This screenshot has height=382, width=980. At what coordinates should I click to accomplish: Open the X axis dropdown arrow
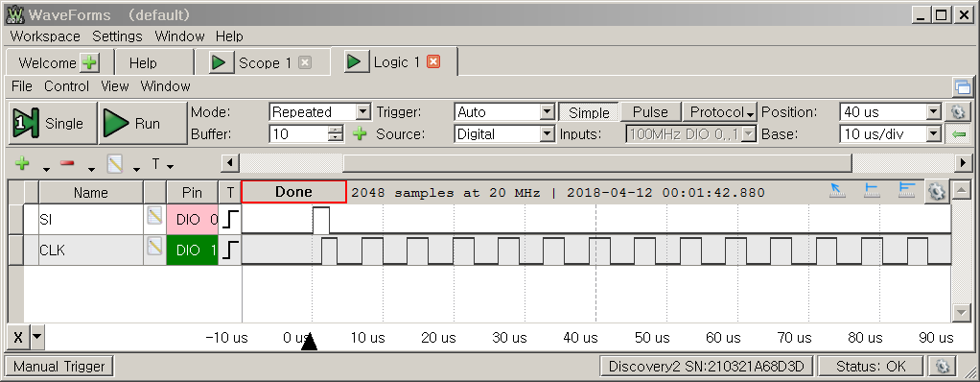pos(36,338)
